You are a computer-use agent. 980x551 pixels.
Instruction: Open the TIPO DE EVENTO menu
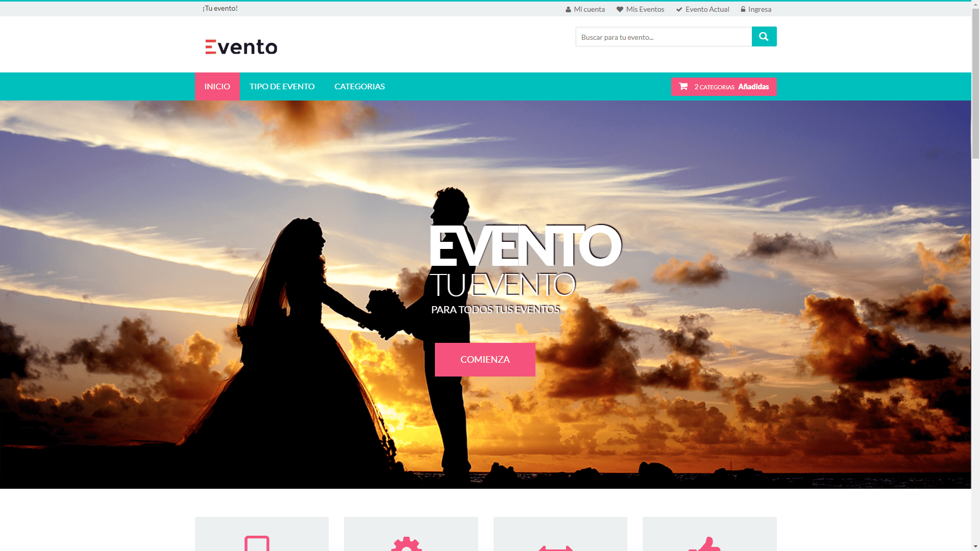[x=282, y=86]
